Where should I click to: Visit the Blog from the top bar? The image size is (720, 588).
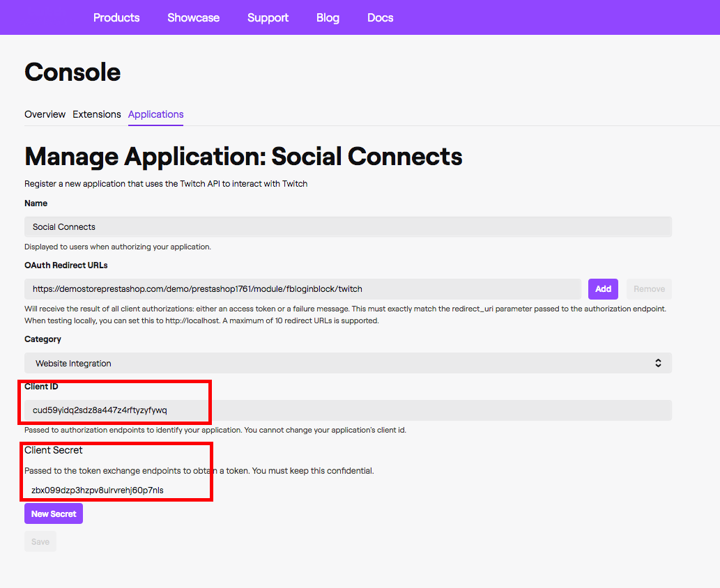tap(328, 17)
